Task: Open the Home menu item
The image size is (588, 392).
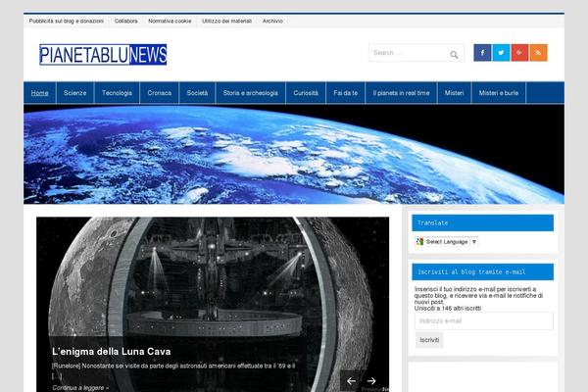Action: [40, 93]
